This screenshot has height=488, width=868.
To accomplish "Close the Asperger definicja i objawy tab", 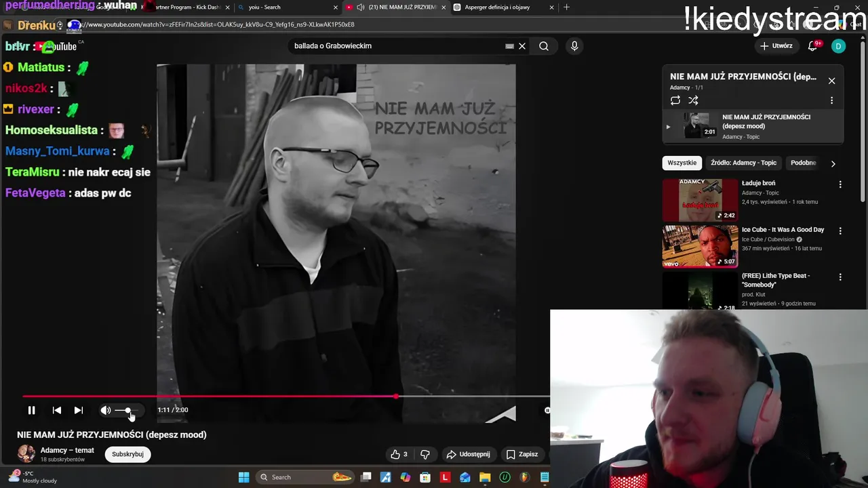I will (x=551, y=7).
